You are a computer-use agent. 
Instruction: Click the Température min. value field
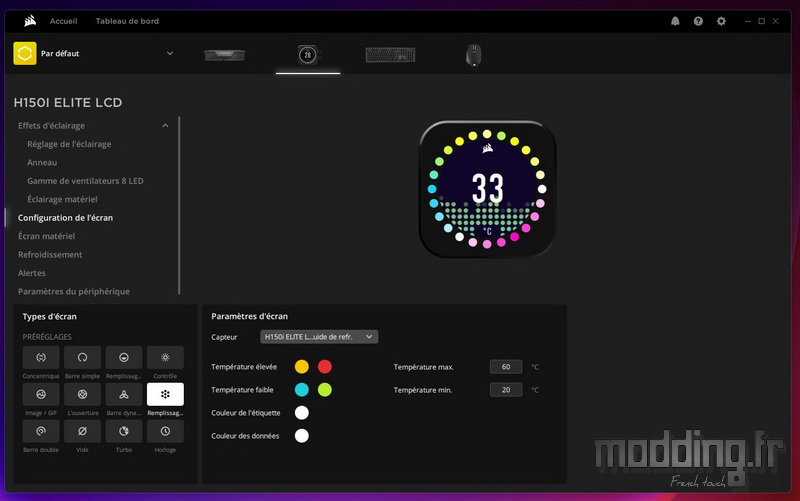click(506, 390)
